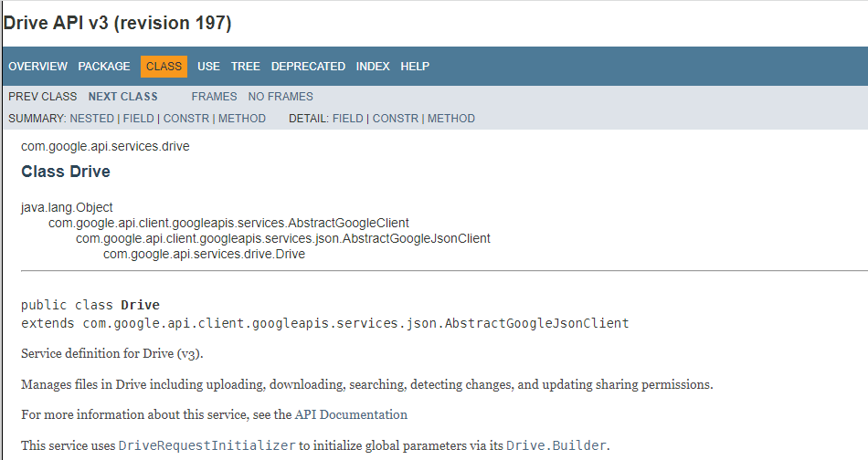This screenshot has height=460, width=868.
Task: Click the 'Manages files in Drive' description
Action: click(x=367, y=384)
